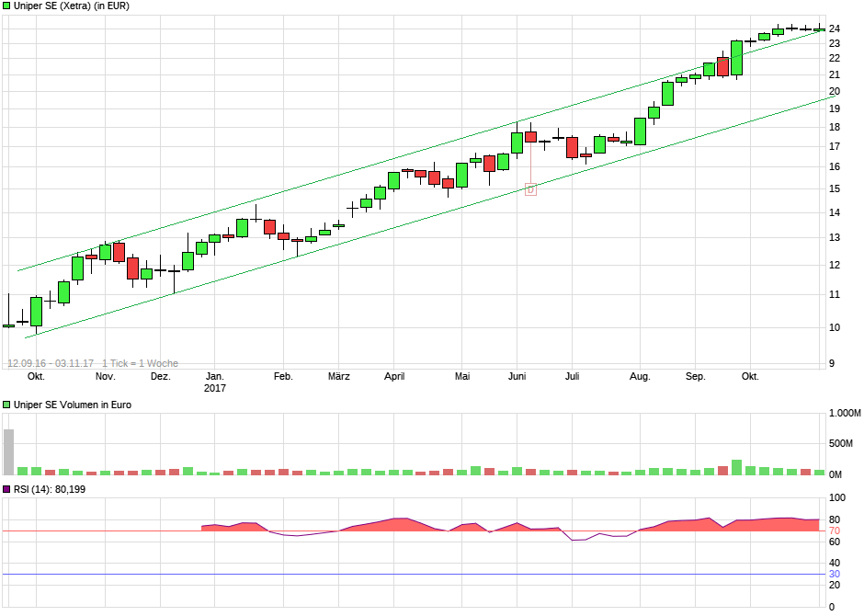This screenshot has width=864, height=616.
Task: Click the red RSI level label 70
Action: [835, 531]
